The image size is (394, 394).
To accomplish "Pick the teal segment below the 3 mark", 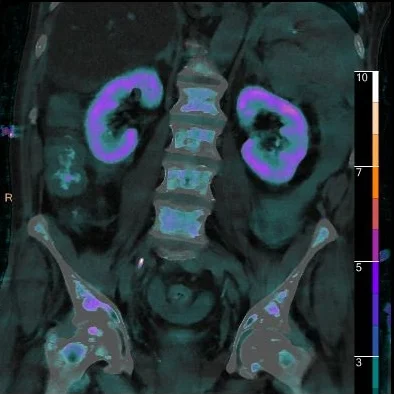I will point(375,372).
